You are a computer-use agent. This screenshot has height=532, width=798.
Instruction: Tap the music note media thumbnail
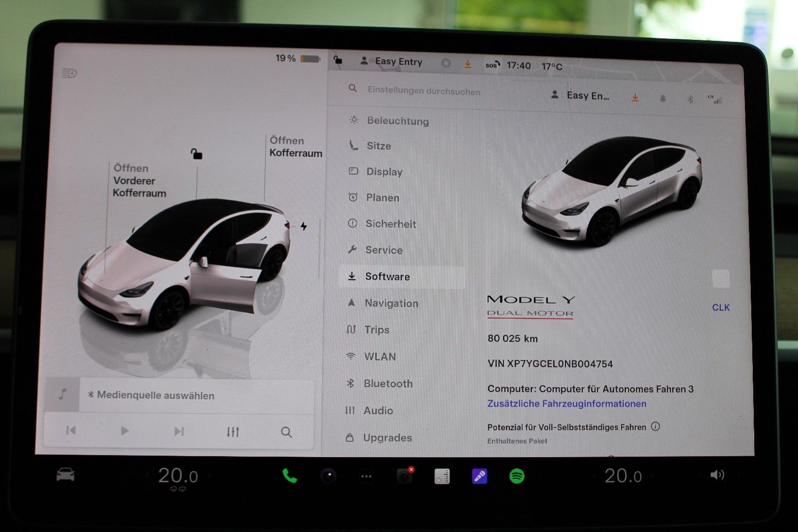62,394
